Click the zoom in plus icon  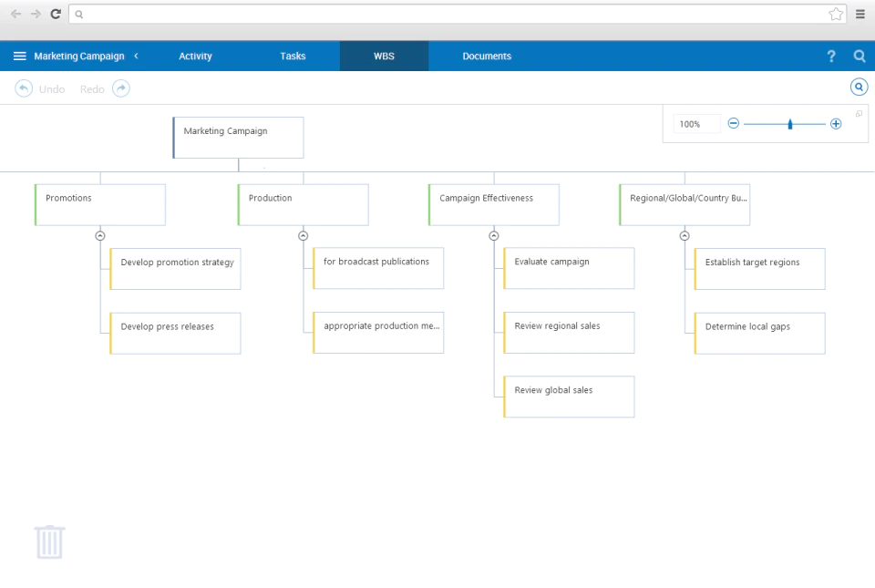click(x=836, y=124)
